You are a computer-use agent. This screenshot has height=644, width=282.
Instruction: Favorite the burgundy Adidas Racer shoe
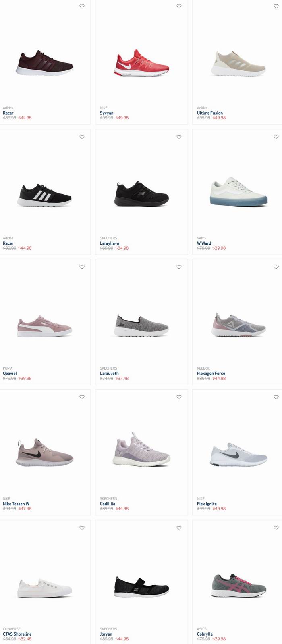tap(82, 6)
